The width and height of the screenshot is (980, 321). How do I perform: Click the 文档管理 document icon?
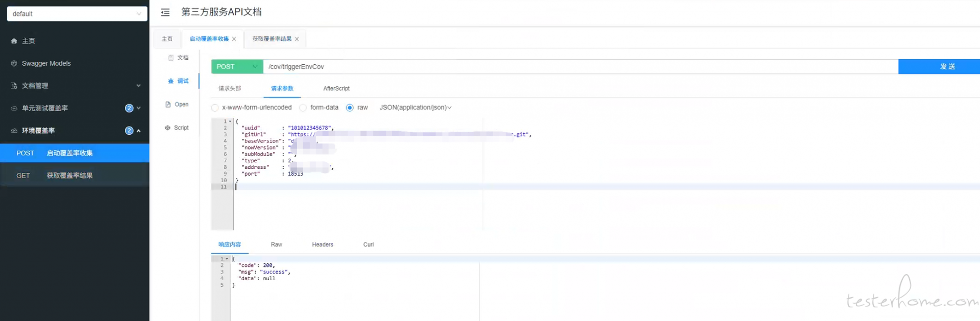14,86
